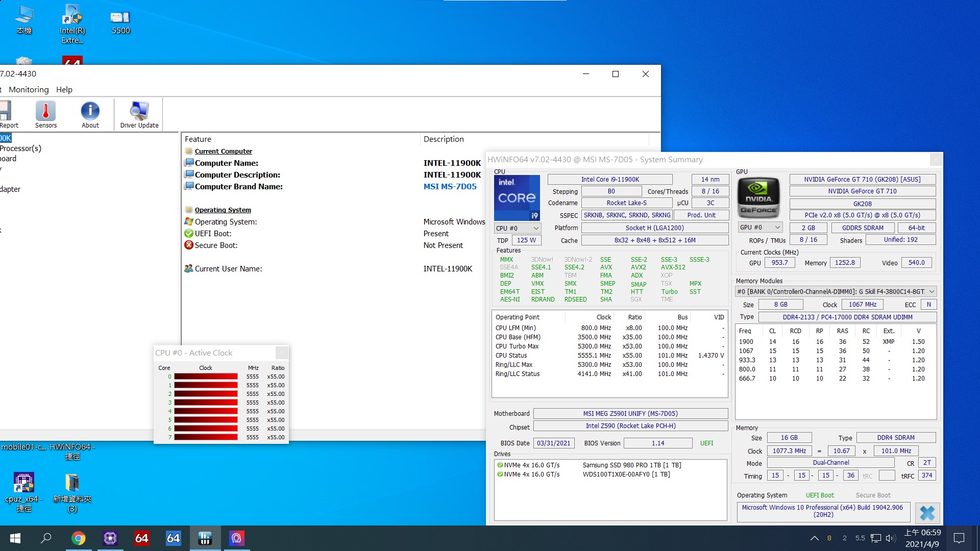Launch Driver Update from toolbar

(x=139, y=114)
